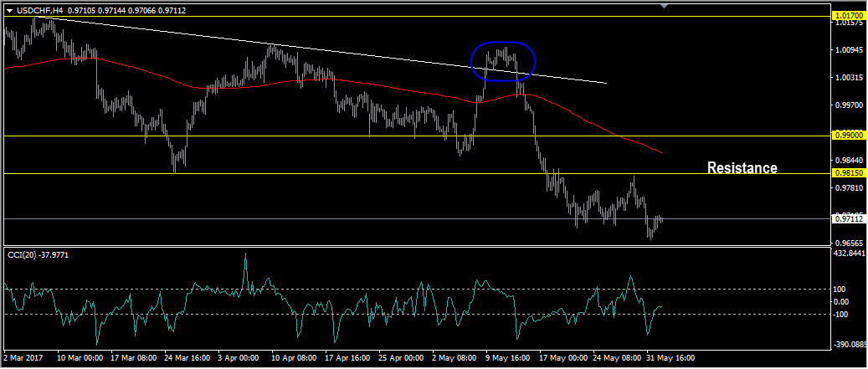Click the current price label 0.97112
This screenshot has height=369, width=868.
848,219
